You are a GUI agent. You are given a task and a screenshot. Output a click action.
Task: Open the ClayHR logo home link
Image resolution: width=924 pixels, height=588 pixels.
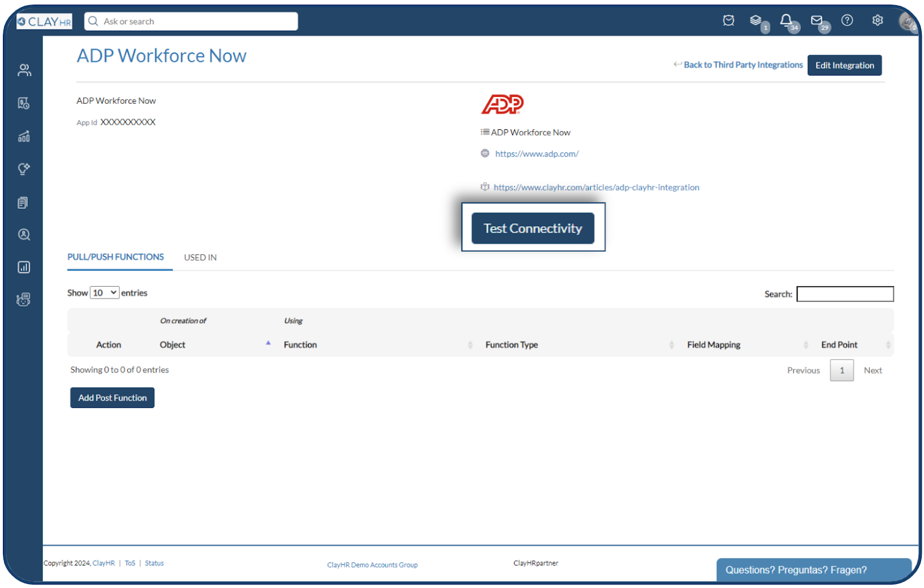pos(44,21)
